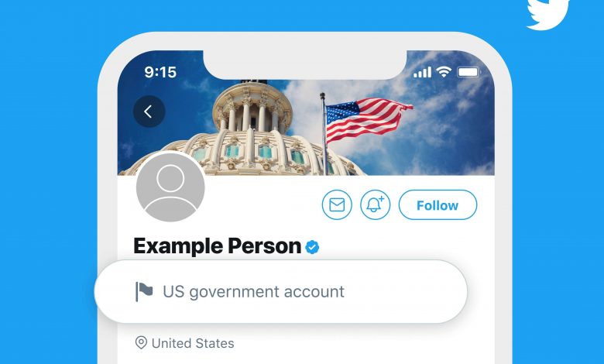The image size is (604, 364).
Task: Tap the phone notch area
Action: point(304,65)
